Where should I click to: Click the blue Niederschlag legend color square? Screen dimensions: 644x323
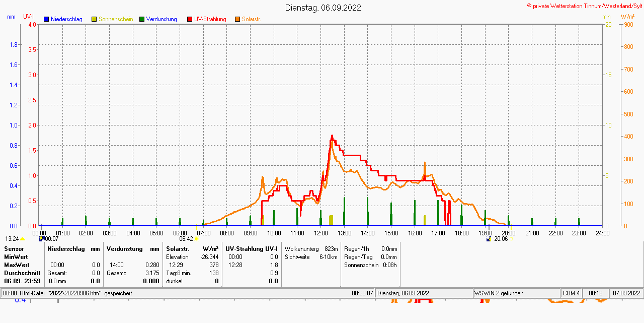point(46,19)
